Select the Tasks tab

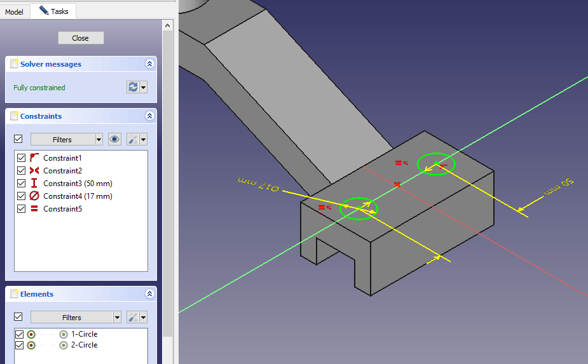(x=53, y=11)
